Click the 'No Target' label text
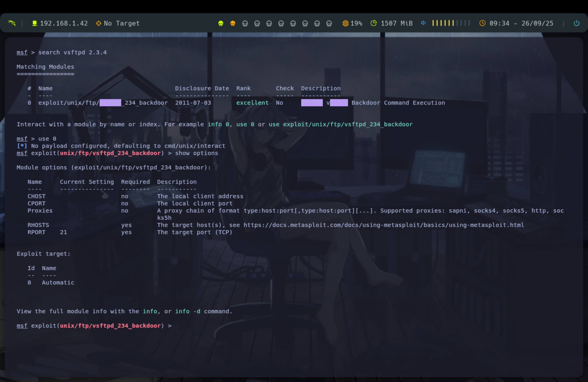The height and width of the screenshot is (382, 588). [122, 23]
